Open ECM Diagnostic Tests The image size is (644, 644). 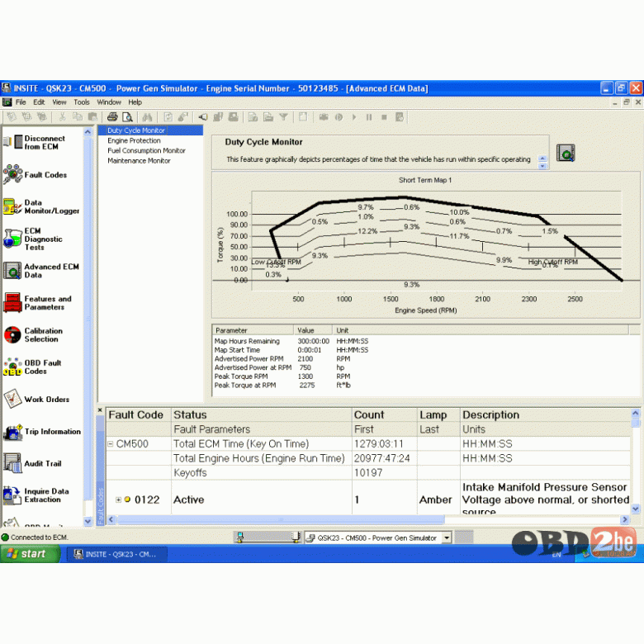[33, 239]
